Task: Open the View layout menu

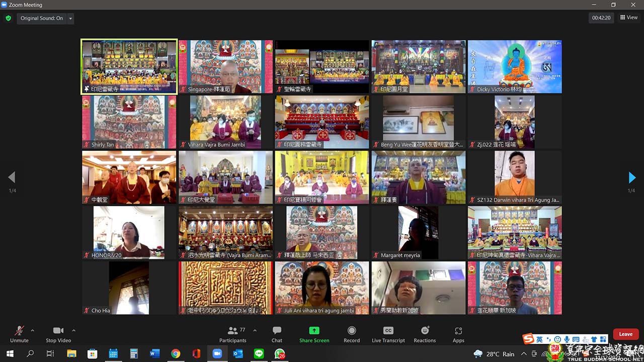Action: pyautogui.click(x=629, y=18)
